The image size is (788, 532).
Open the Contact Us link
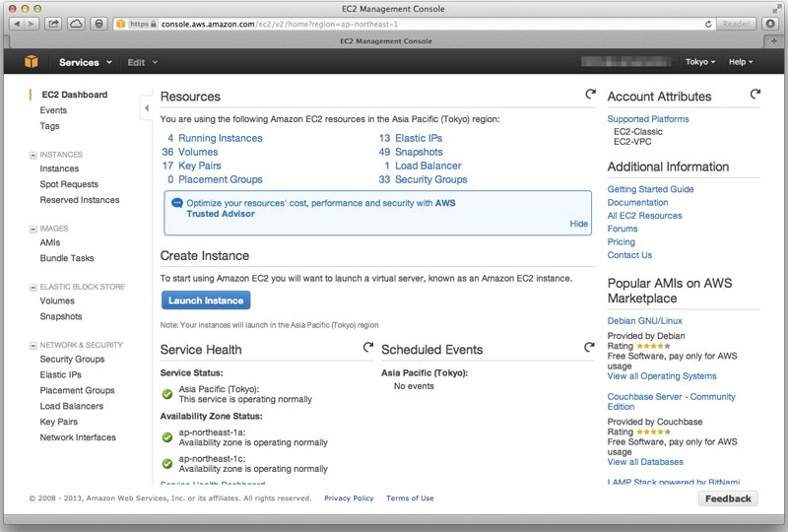coord(629,255)
